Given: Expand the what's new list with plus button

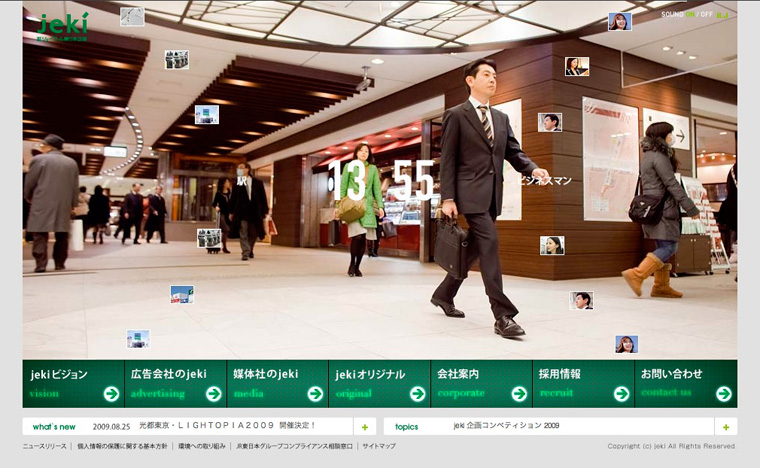Looking at the screenshot, I should click(x=365, y=426).
